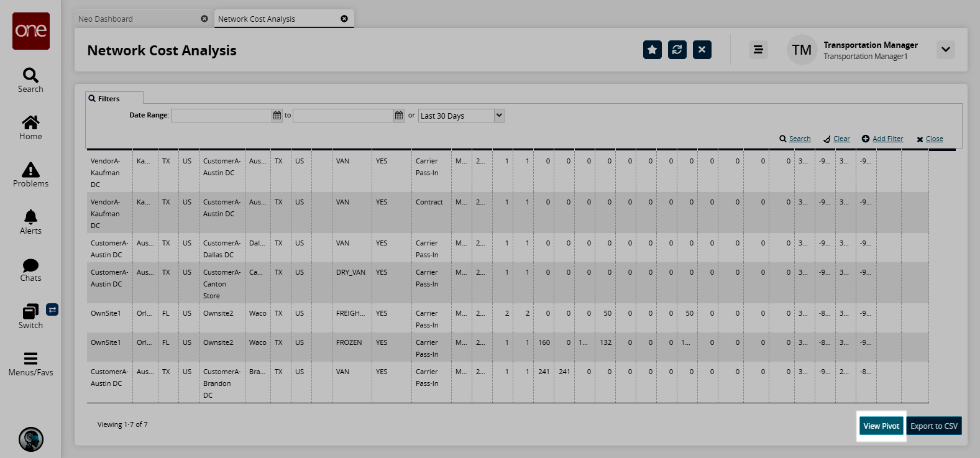Open end date calendar picker
The image size is (980, 458).
point(399,116)
